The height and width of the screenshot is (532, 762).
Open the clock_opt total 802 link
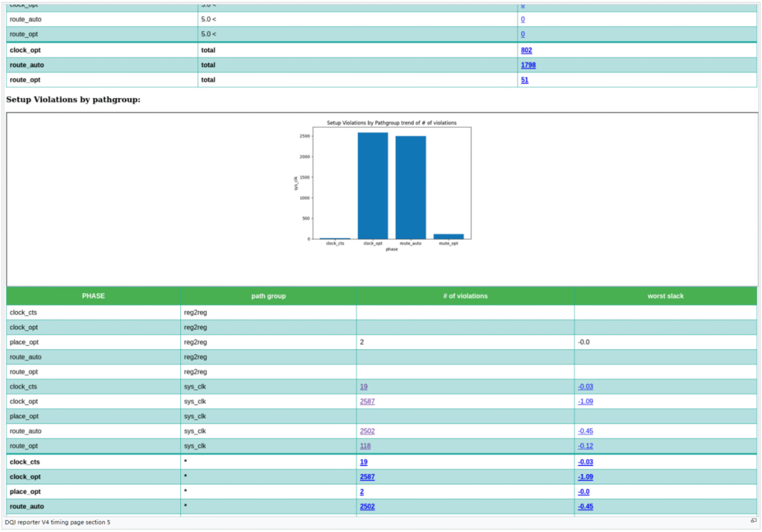(526, 50)
